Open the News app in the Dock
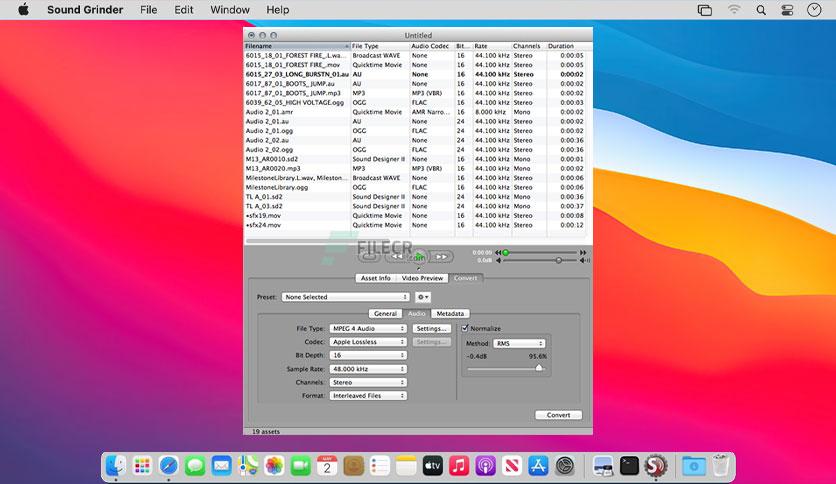The height and width of the screenshot is (484, 836). 512,466
